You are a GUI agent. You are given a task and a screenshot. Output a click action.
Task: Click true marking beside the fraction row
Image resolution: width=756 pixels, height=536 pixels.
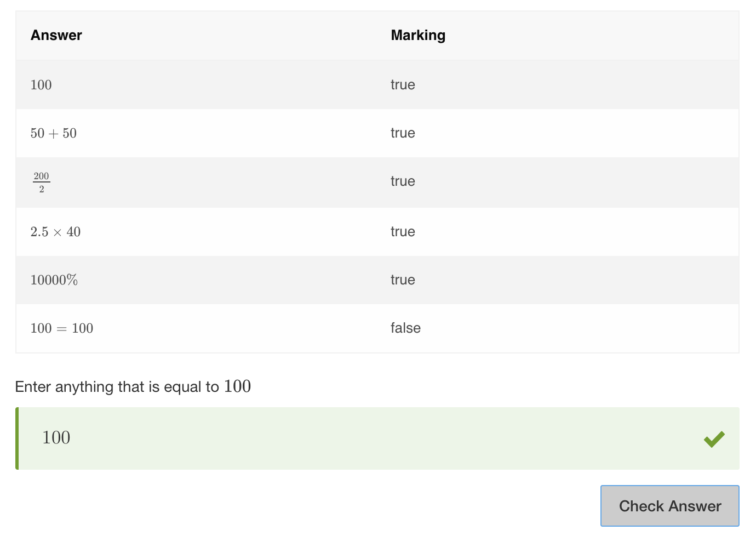coord(403,181)
